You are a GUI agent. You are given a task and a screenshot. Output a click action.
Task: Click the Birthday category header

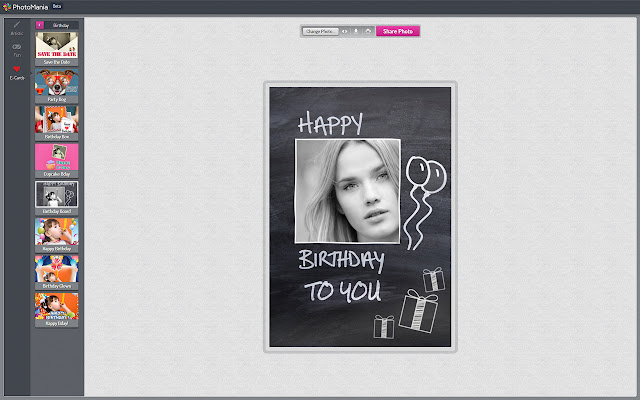62,24
